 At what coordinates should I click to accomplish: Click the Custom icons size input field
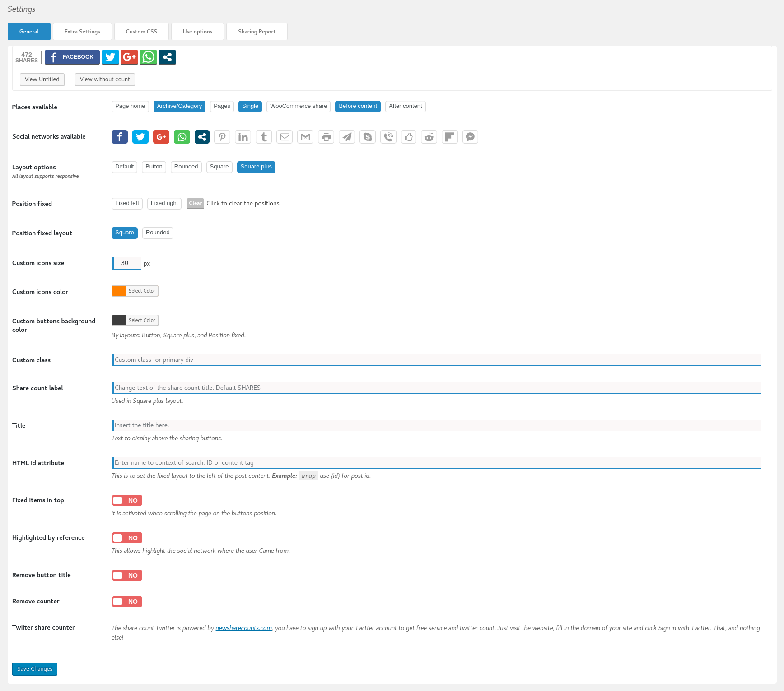(126, 263)
